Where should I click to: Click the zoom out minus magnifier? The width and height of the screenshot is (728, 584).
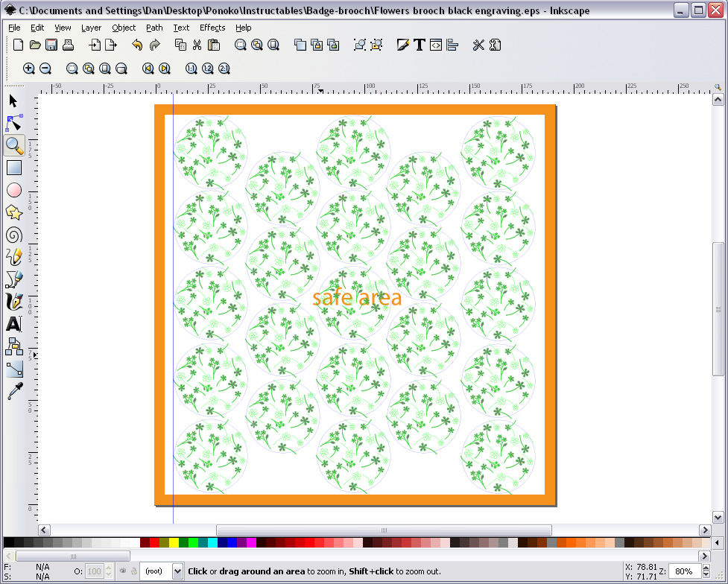click(x=45, y=69)
